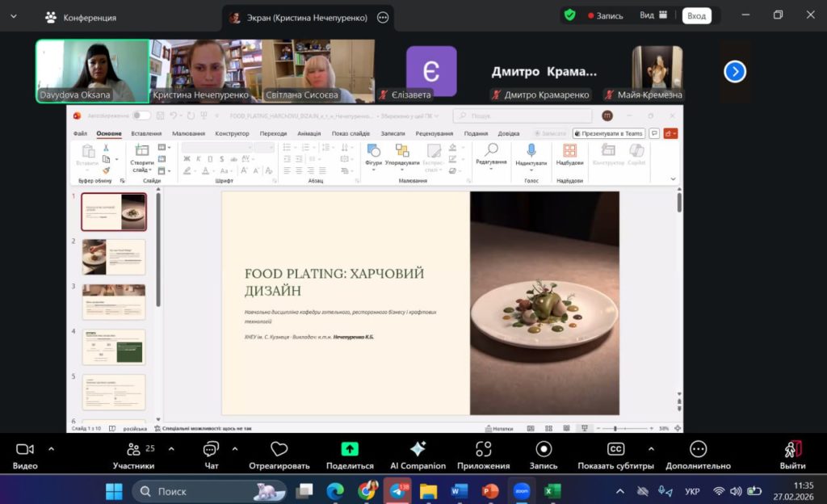Expand the chat options arrow
Viewport: 827px width, 504px height.
click(x=235, y=448)
